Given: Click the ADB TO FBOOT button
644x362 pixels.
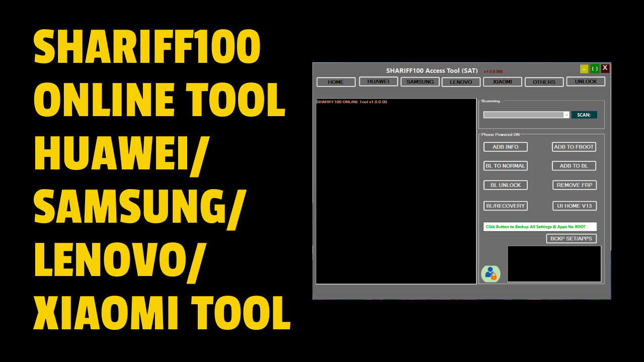Looking at the screenshot, I should (574, 147).
